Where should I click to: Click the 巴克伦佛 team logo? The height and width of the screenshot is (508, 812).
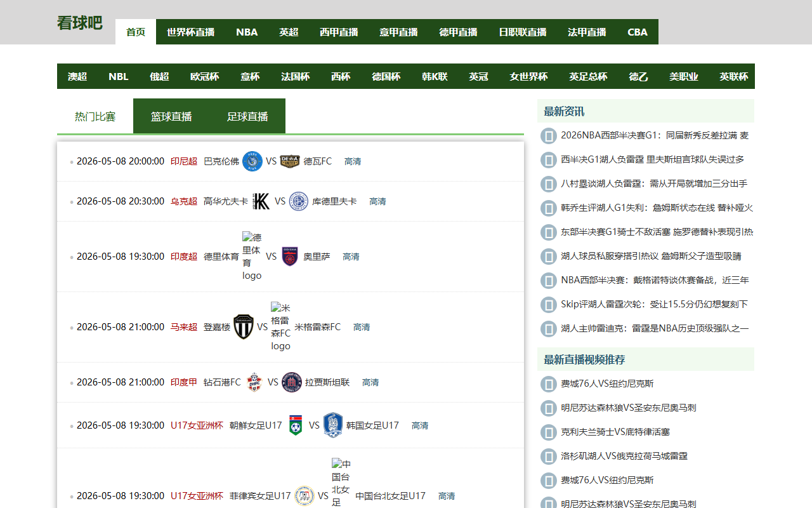(252, 161)
